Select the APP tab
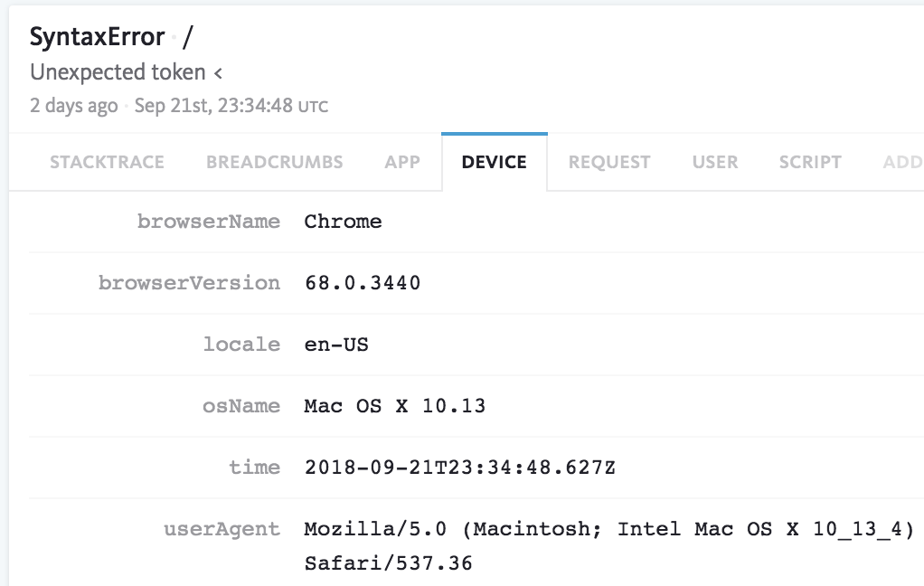Screen dimensions: 924x586 [402, 162]
